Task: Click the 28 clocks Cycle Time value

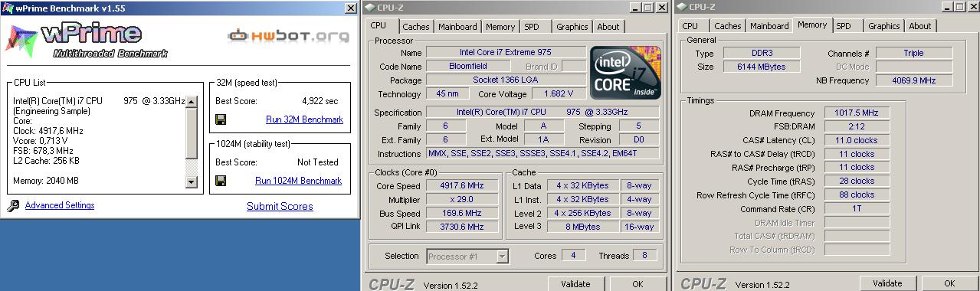Action: [x=857, y=181]
